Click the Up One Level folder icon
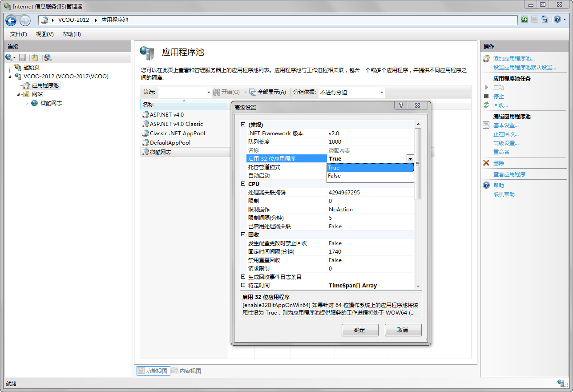The width and height of the screenshot is (573, 392). coord(35,57)
